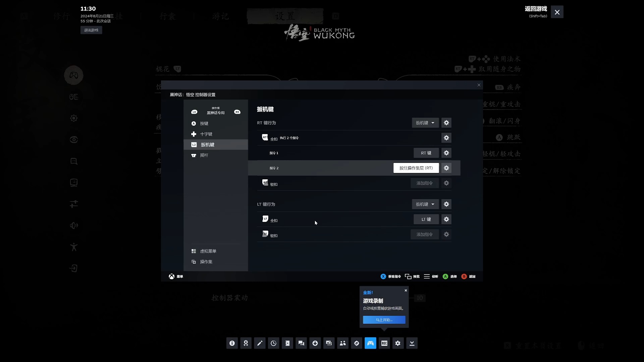Select the 按键 tab in controller sidebar

[204, 124]
